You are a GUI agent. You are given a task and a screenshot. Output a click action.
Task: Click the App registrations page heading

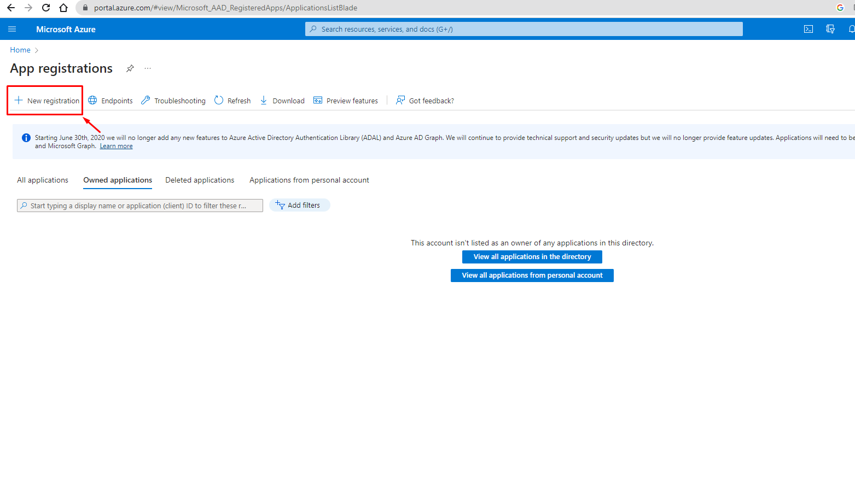(61, 68)
